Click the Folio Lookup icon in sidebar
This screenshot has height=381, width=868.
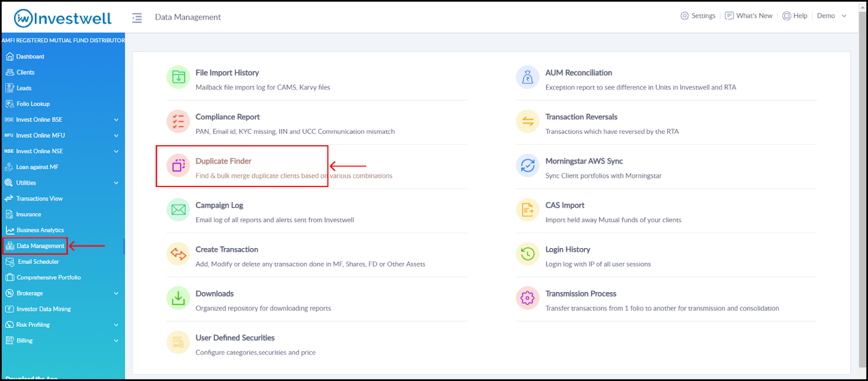point(9,104)
